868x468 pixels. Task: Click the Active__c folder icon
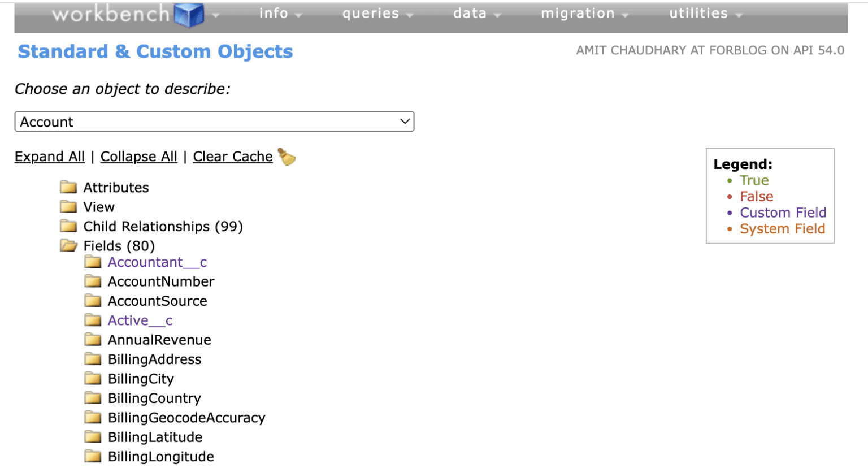click(x=93, y=320)
